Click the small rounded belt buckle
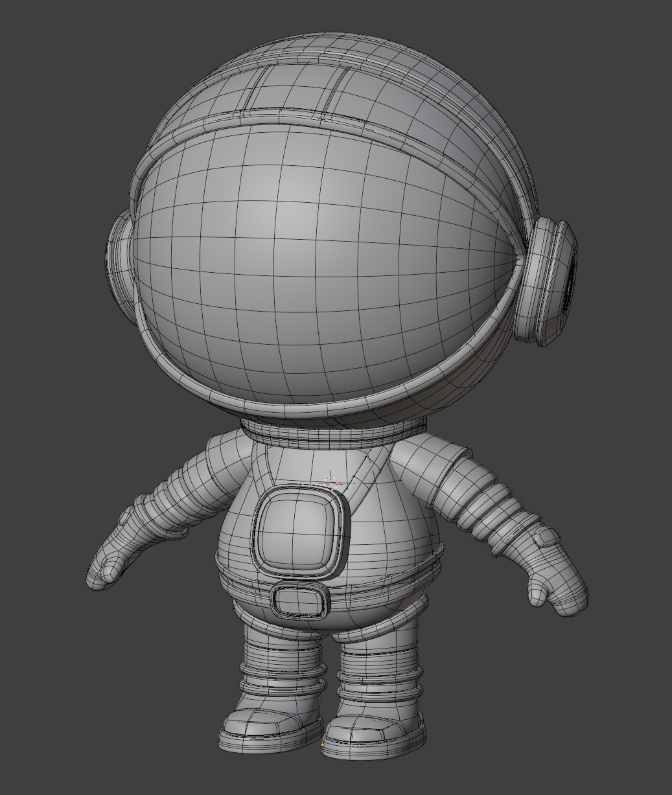 (x=299, y=600)
